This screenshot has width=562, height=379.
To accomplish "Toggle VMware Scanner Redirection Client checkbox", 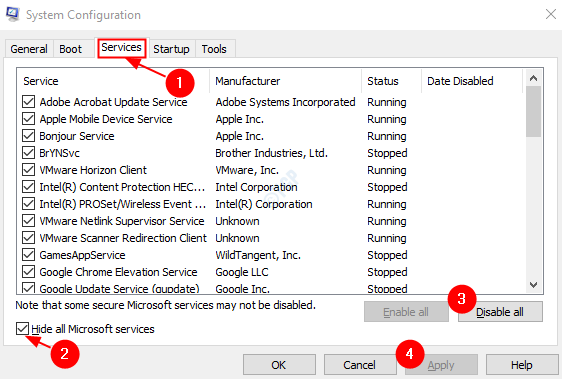I will [28, 238].
